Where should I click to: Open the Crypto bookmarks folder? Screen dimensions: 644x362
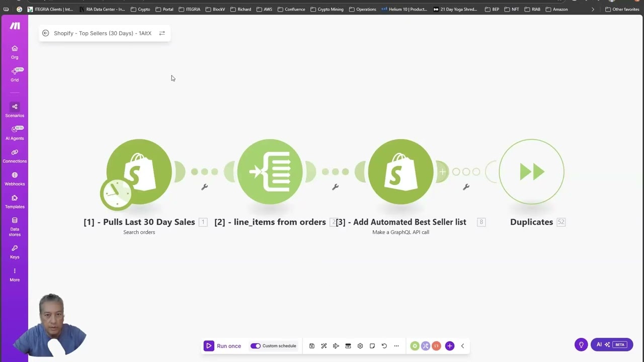pyautogui.click(x=140, y=9)
